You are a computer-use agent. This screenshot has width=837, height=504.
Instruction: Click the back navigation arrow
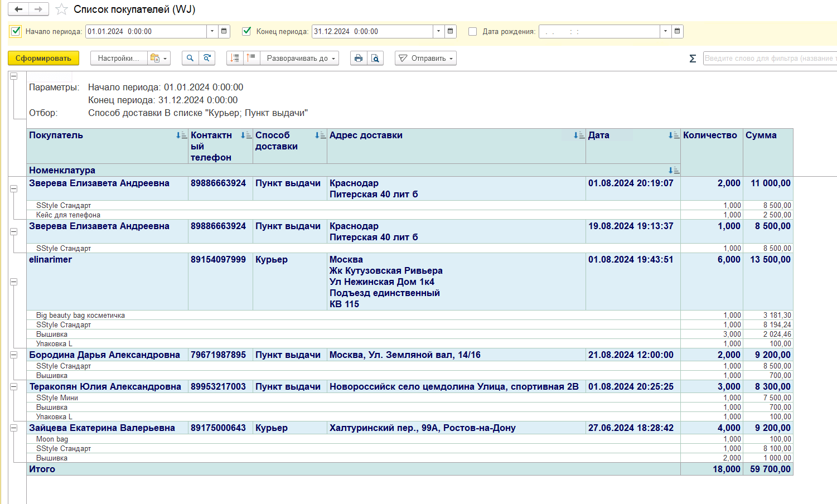tap(18, 9)
